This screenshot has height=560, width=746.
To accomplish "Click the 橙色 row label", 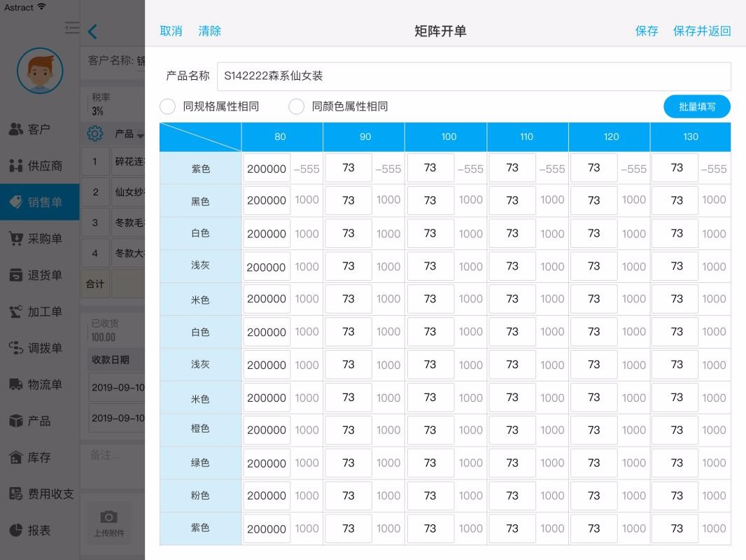I will coord(200,428).
